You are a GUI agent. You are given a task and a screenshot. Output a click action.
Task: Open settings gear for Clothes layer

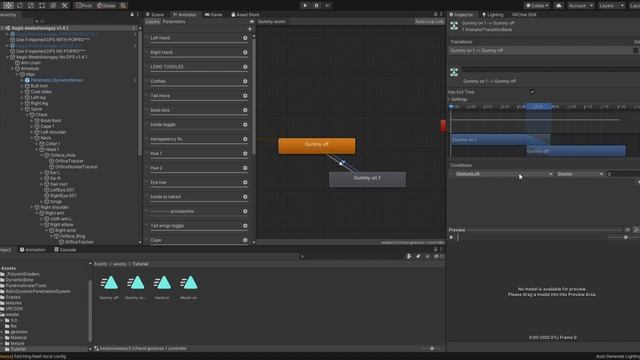[245, 81]
